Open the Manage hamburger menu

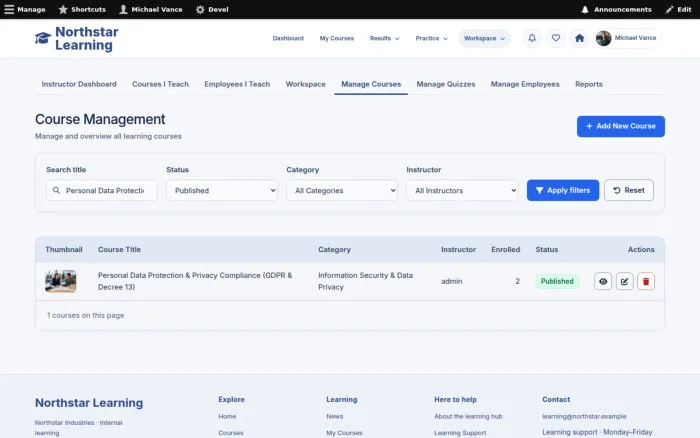25,9
